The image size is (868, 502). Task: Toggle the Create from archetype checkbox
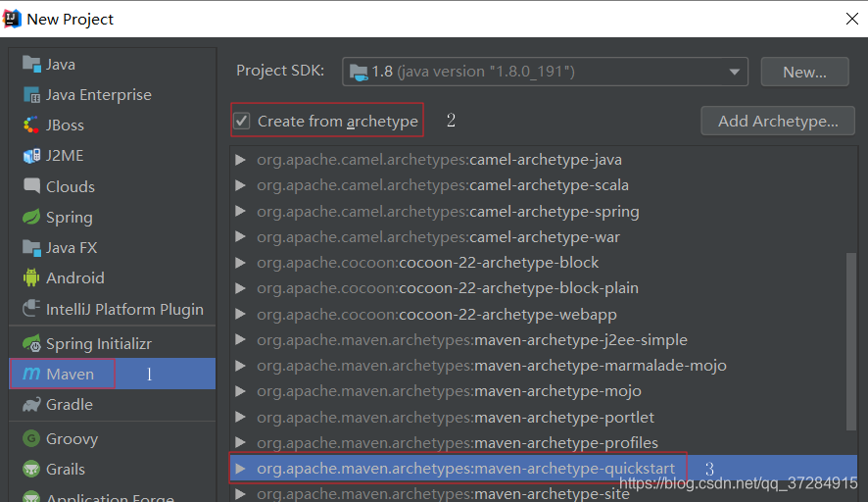click(242, 121)
